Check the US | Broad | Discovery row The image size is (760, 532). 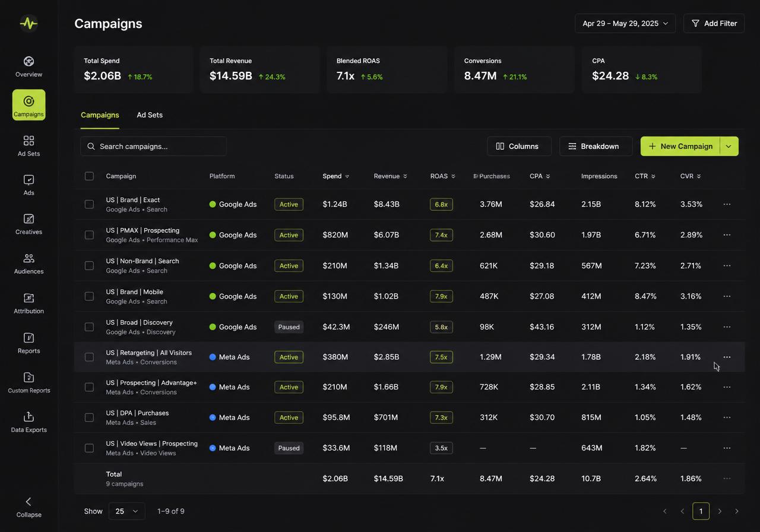click(x=89, y=327)
